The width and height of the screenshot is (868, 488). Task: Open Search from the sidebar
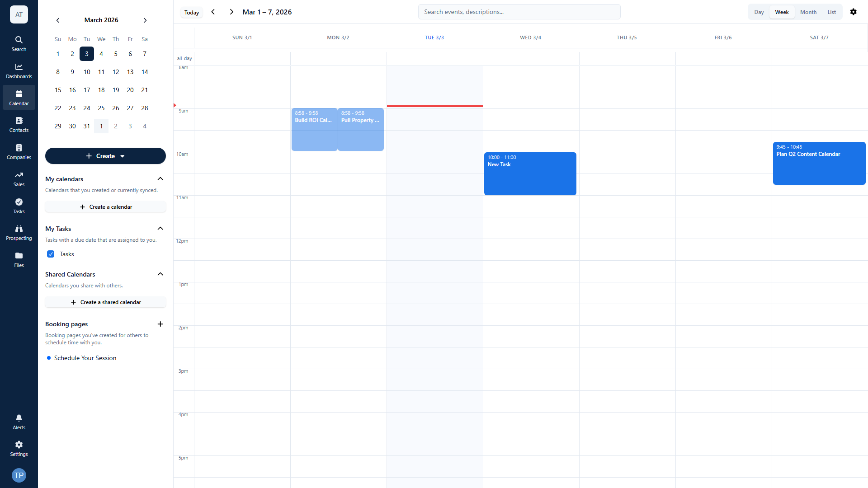(19, 44)
